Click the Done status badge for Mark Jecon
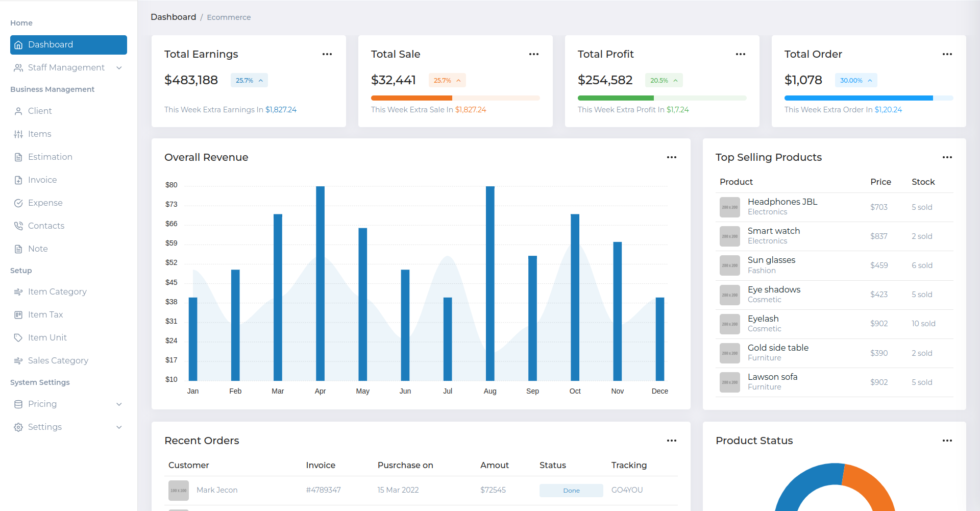The height and width of the screenshot is (511, 980). (x=571, y=491)
